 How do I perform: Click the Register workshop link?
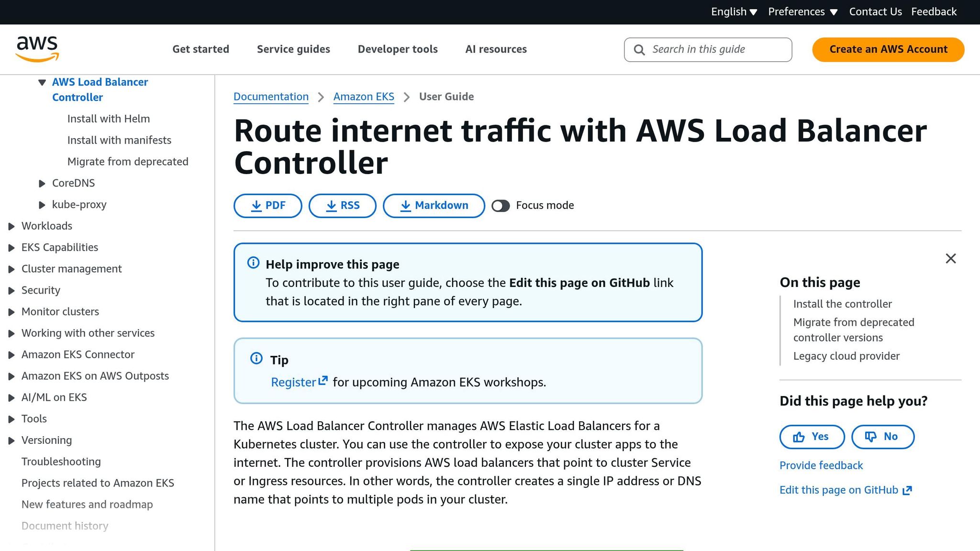tap(293, 382)
